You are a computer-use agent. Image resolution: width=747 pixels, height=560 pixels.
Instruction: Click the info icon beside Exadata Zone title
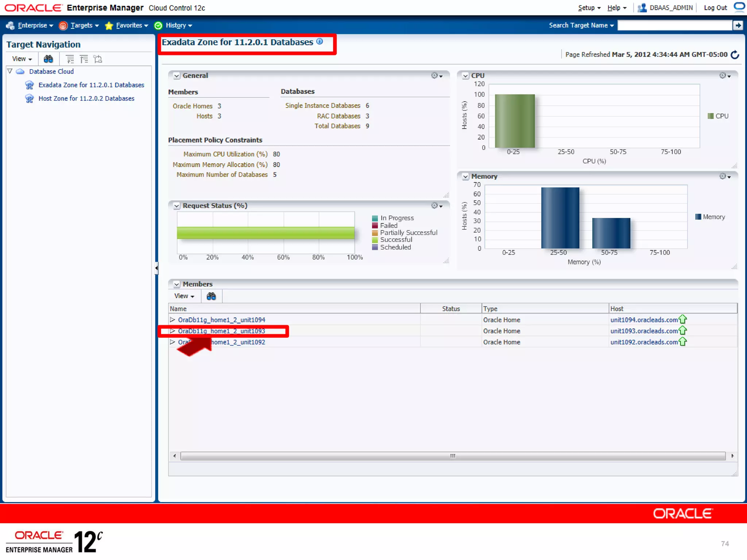[320, 42]
